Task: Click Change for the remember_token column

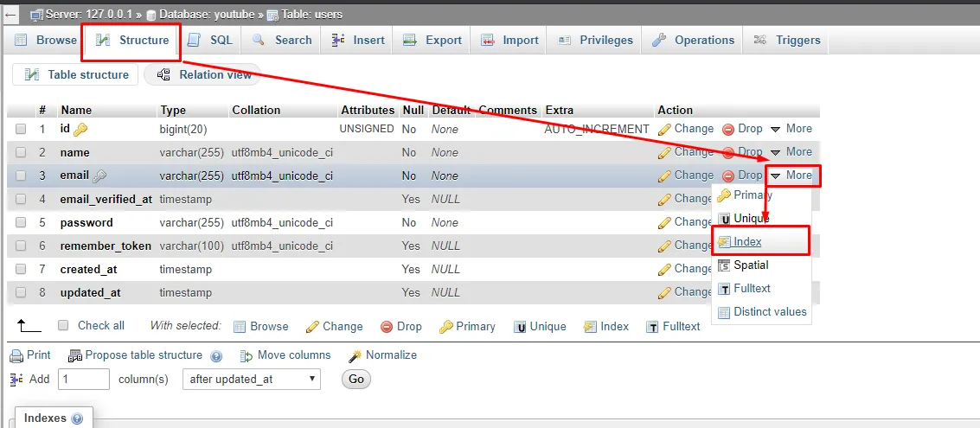Action: pos(685,245)
